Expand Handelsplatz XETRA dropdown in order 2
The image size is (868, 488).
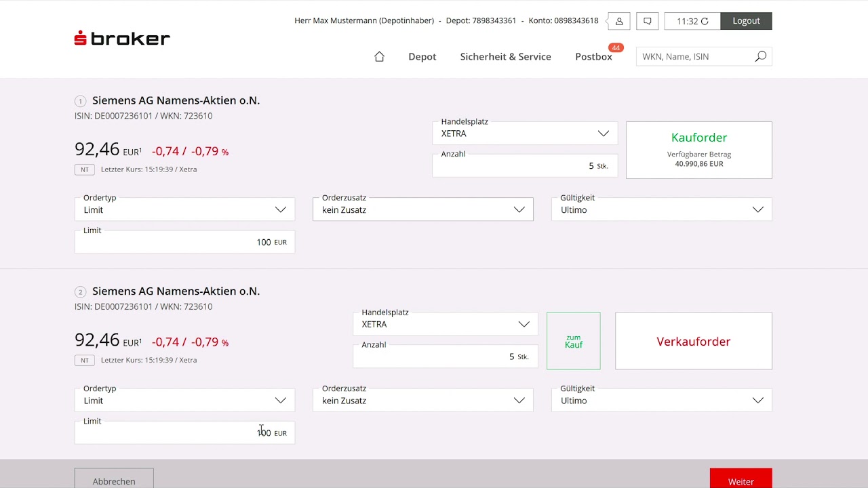pyautogui.click(x=446, y=325)
